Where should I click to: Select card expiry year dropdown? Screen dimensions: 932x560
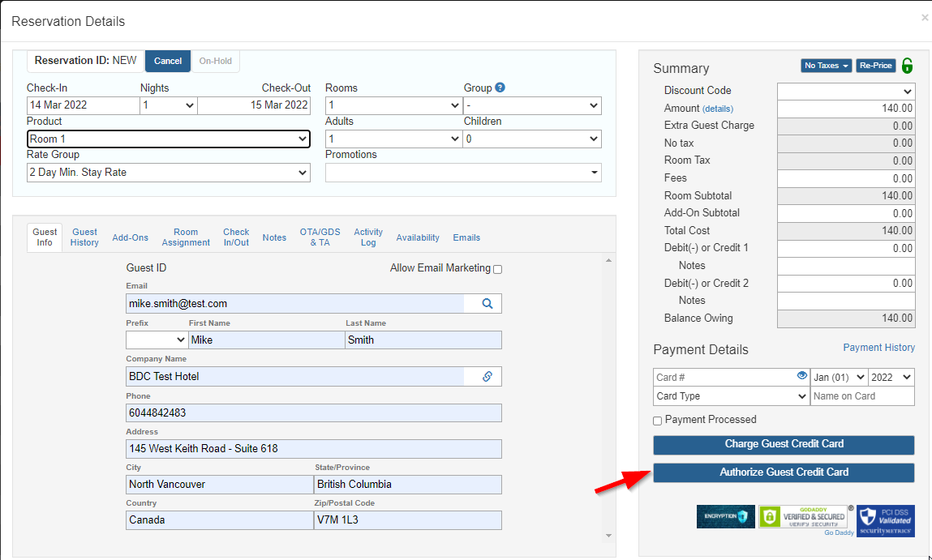coord(891,377)
